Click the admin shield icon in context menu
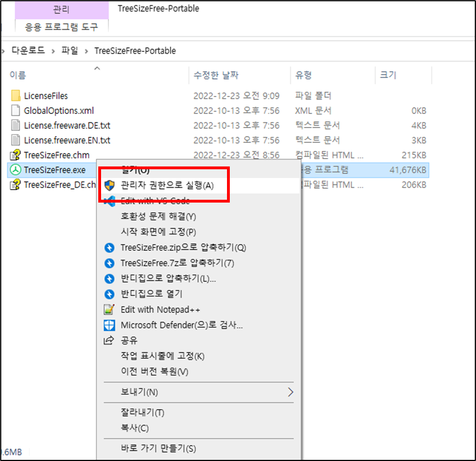This screenshot has width=476, height=461. coord(110,185)
